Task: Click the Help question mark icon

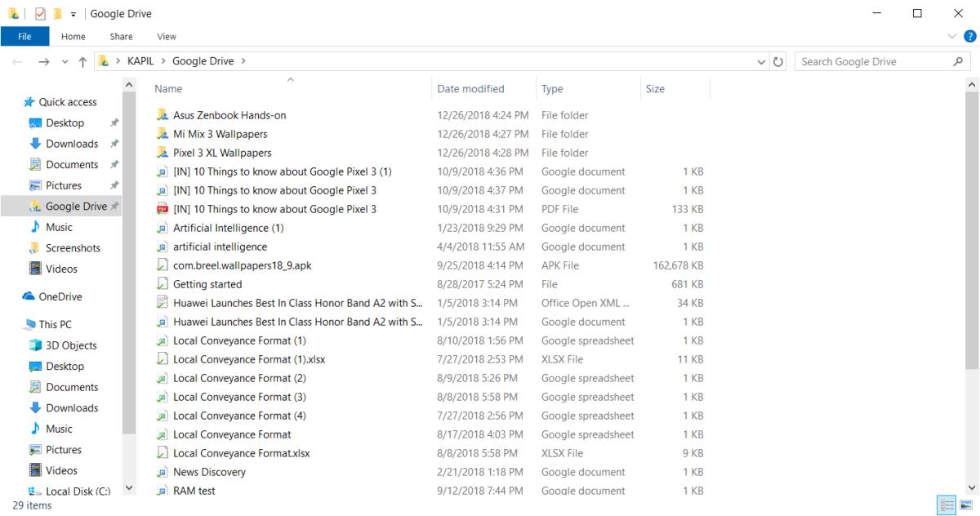Action: point(970,36)
